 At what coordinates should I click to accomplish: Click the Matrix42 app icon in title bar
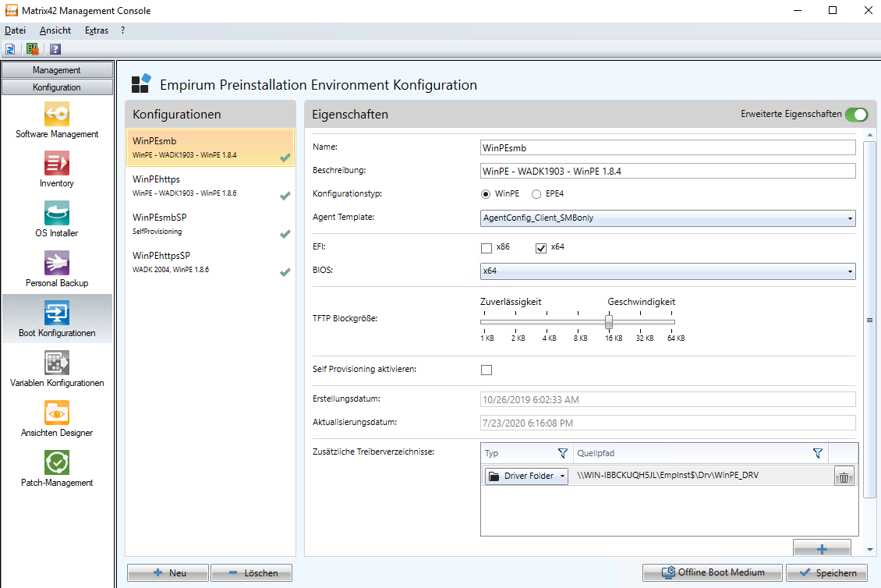[11, 10]
